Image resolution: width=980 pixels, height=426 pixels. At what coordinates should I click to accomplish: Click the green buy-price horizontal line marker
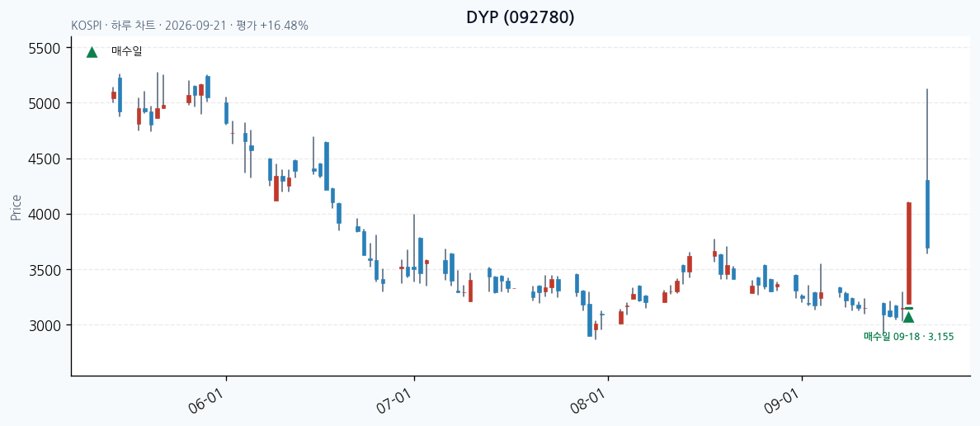909,308
